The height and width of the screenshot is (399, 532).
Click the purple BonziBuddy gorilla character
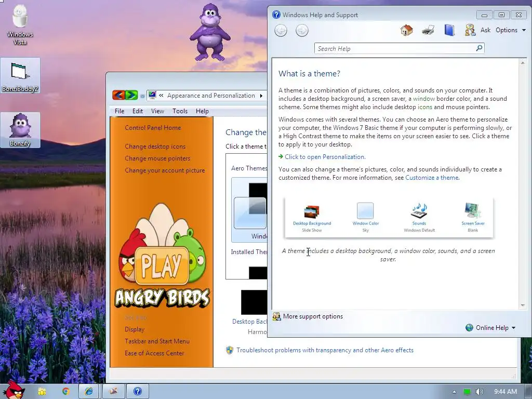click(210, 32)
